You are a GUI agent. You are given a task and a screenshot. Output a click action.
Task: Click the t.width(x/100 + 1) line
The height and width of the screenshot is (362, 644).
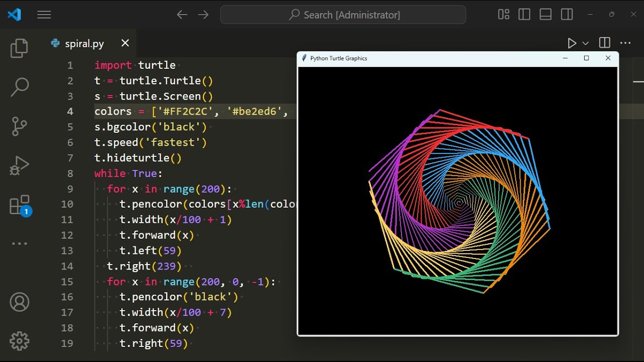pyautogui.click(x=176, y=220)
